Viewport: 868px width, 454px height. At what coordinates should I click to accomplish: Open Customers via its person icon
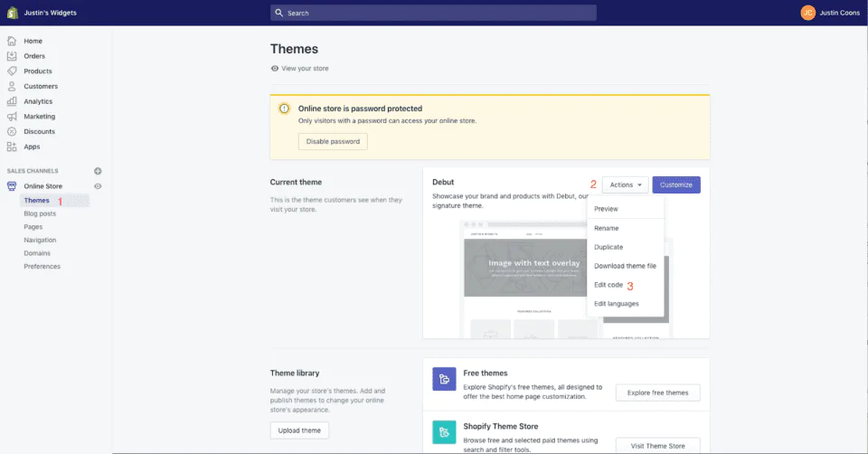12,86
